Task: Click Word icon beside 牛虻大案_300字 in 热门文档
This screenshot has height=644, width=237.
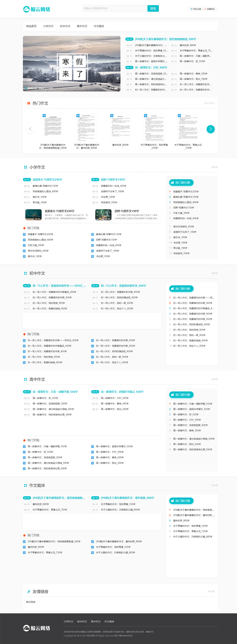Action: click(24, 245)
